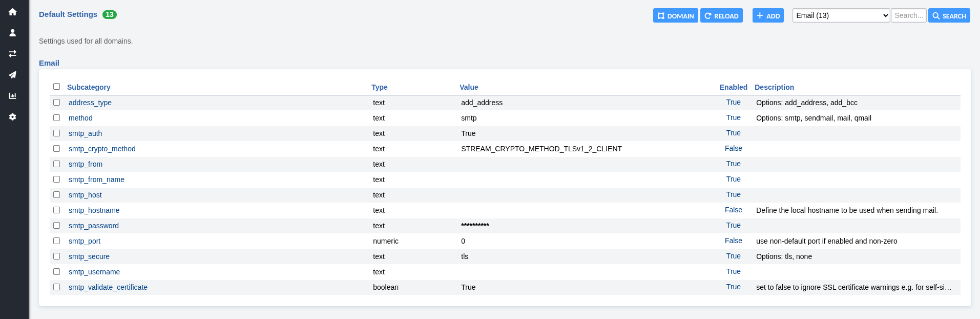Select the smtp_password row checkbox

[x=57, y=226]
